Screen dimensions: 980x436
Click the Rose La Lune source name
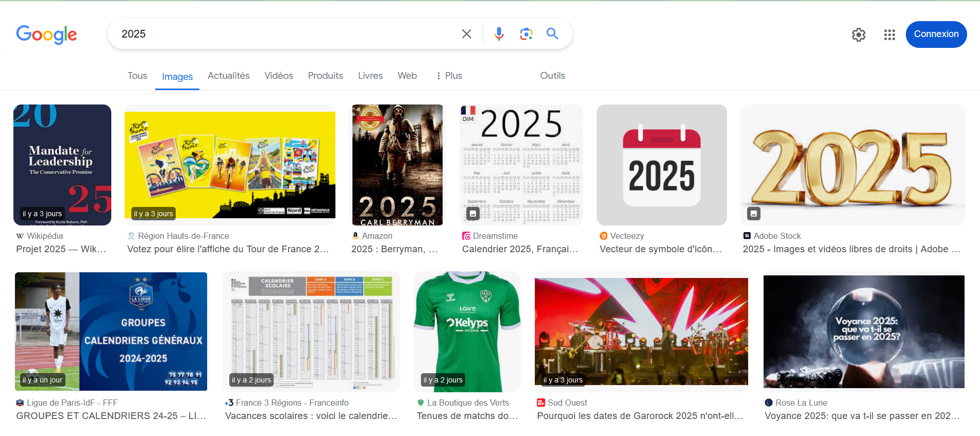801,403
